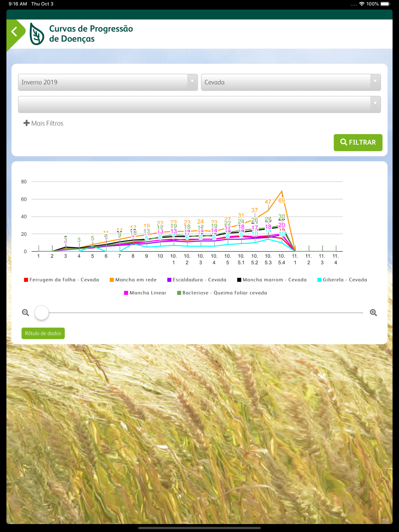Click the orange Mancha em rede swatch
The width and height of the screenshot is (399, 532).
coord(112,280)
